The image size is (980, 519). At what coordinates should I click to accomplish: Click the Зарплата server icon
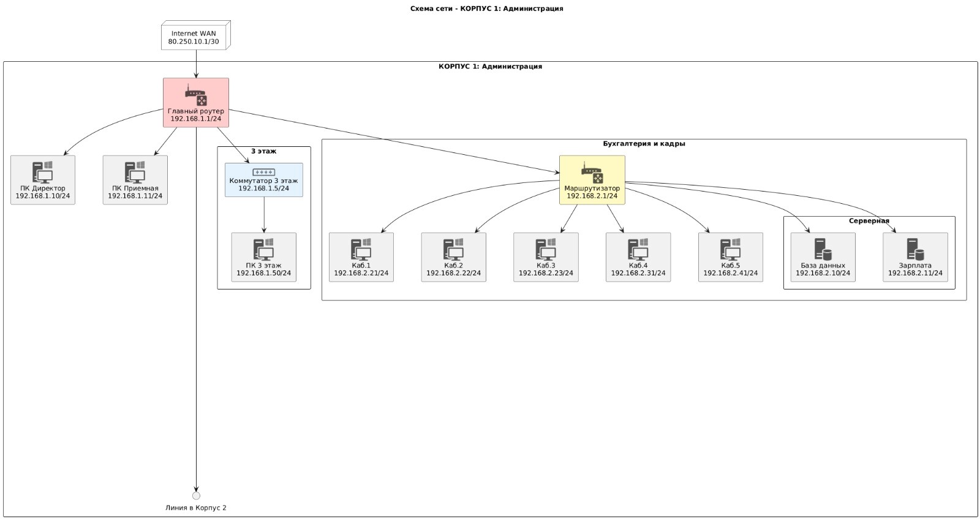tap(915, 249)
